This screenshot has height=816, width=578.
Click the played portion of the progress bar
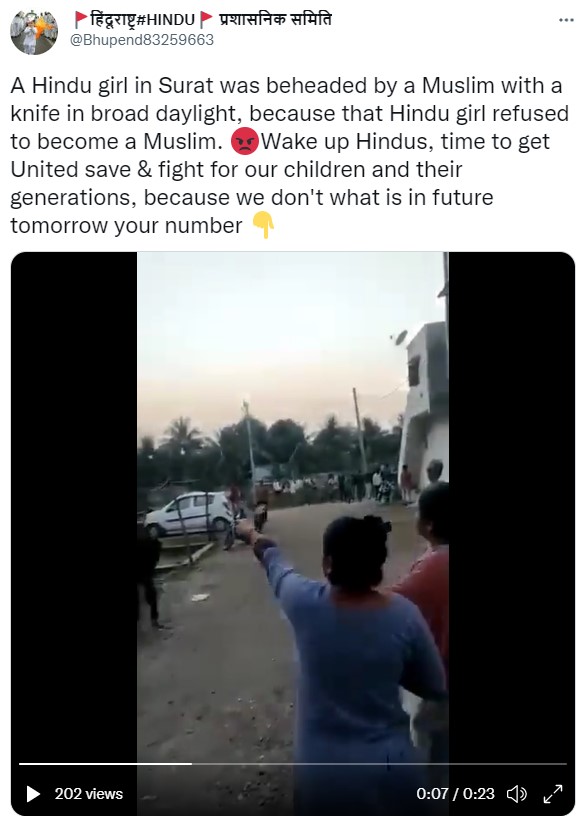(106, 763)
